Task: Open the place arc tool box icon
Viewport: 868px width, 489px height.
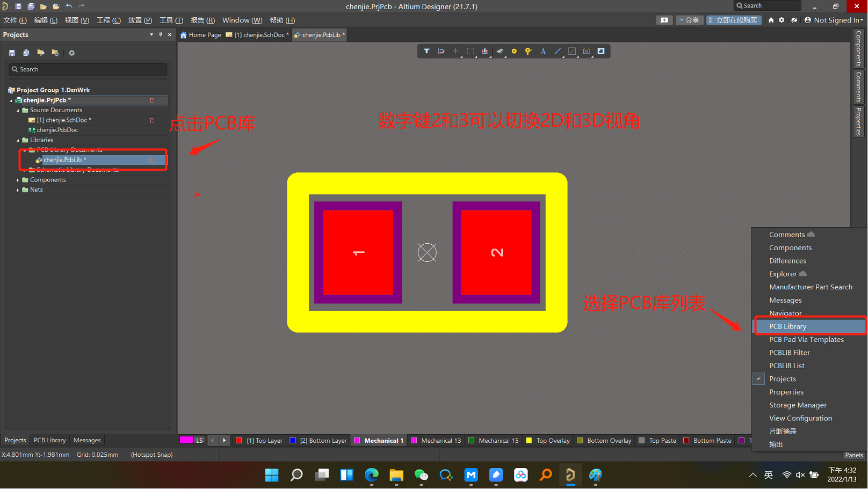Action: [572, 52]
